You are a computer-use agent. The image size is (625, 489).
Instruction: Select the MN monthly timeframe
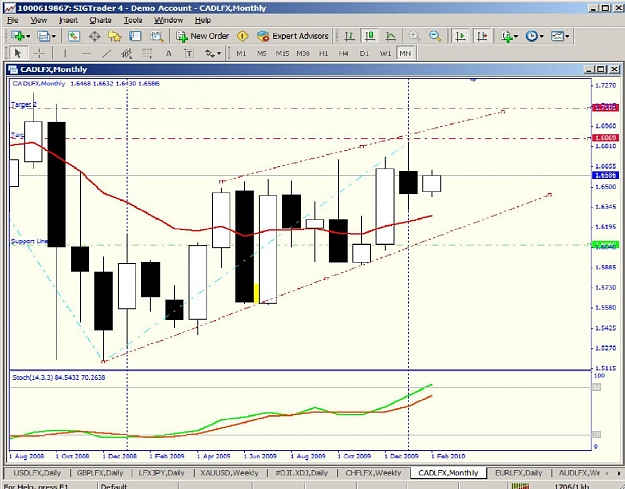pos(405,53)
